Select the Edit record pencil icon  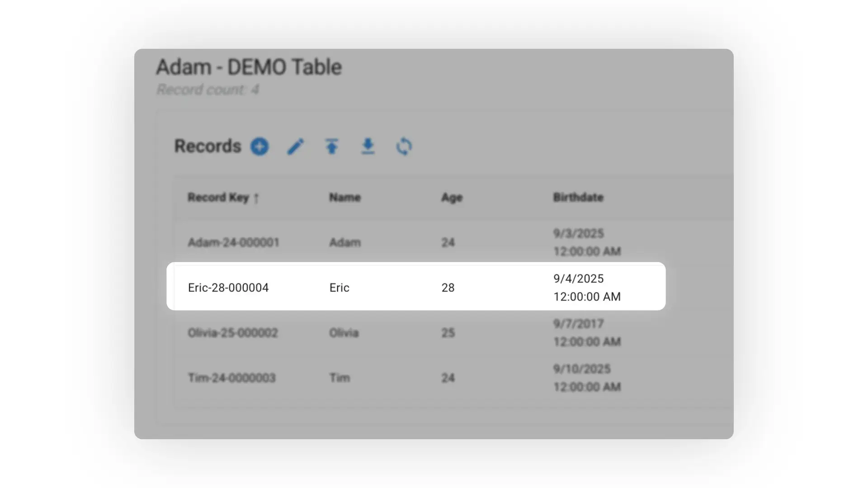[x=296, y=146]
